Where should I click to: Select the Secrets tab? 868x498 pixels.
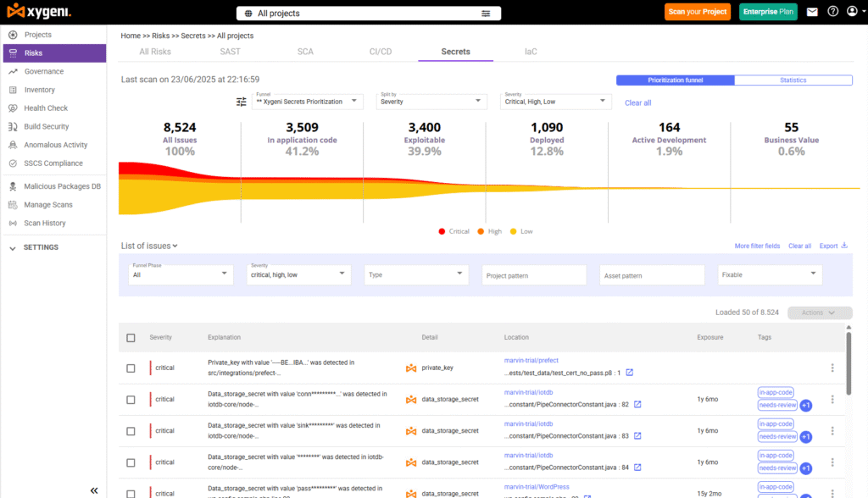[x=455, y=52]
